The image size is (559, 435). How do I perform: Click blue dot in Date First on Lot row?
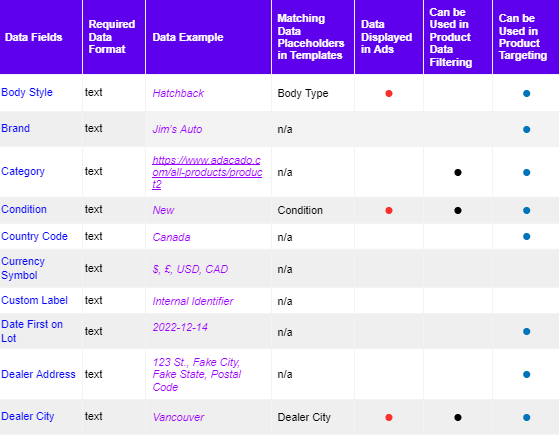pyautogui.click(x=527, y=332)
